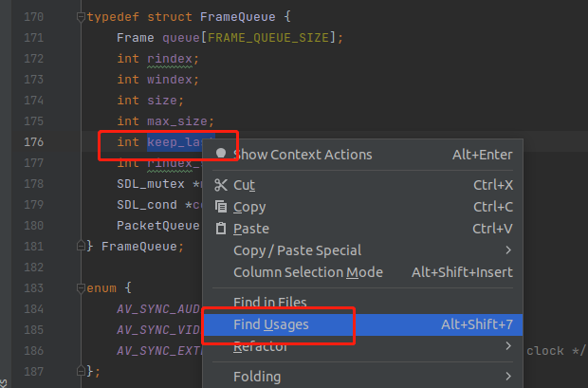Viewport: 588px width, 388px height.
Task: Click the max_size field name
Action: 180,121
